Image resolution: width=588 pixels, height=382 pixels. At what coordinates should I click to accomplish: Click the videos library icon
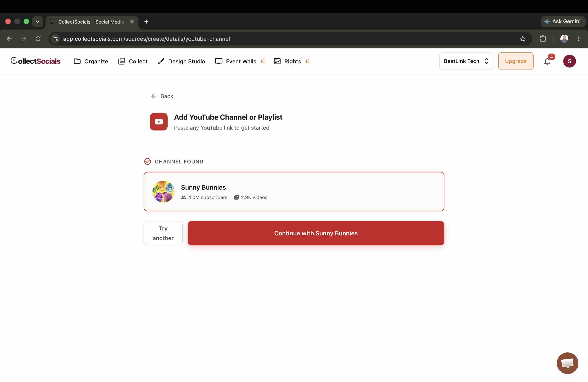click(236, 197)
